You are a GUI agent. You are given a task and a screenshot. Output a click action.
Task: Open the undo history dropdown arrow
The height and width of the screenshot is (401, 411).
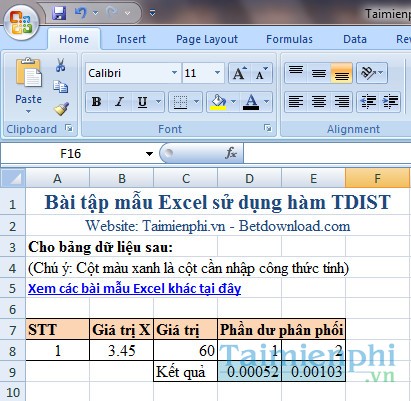pos(96,13)
